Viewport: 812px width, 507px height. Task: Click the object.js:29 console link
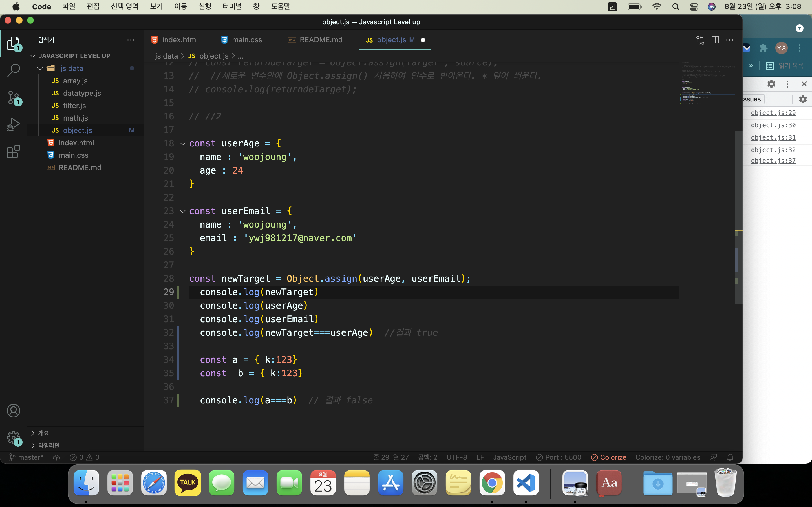pyautogui.click(x=773, y=113)
